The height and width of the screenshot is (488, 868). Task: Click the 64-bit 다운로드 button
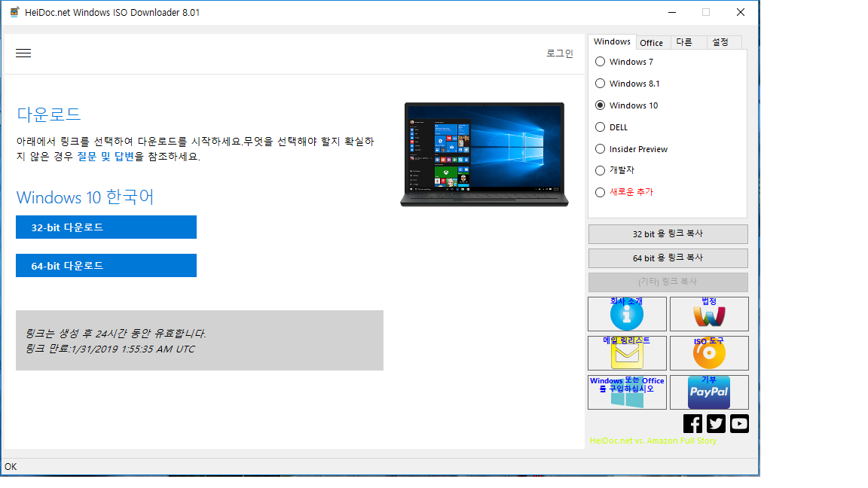(x=106, y=266)
